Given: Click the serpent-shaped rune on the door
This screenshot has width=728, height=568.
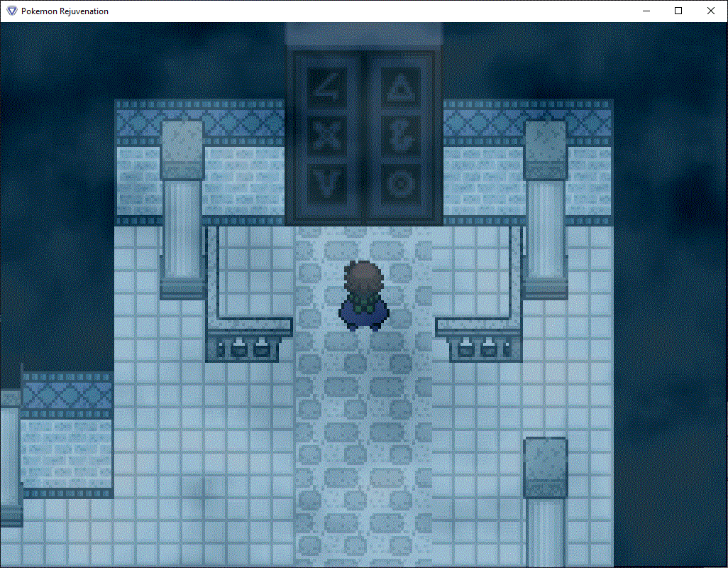Looking at the screenshot, I should tap(400, 136).
